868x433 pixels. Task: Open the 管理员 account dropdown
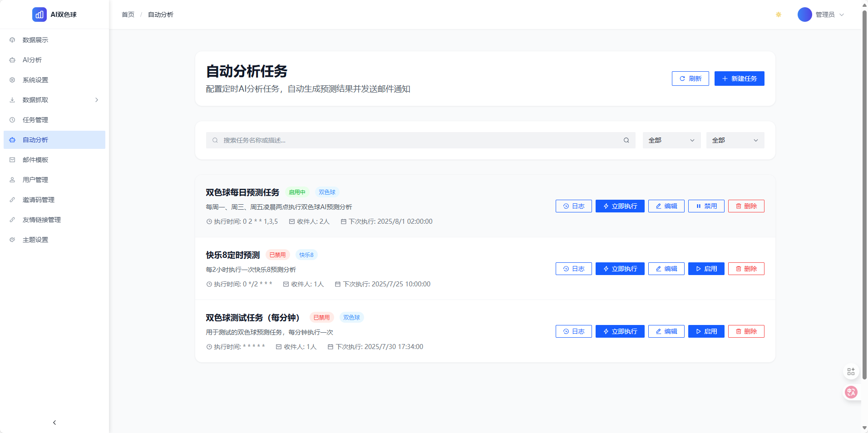coord(822,15)
